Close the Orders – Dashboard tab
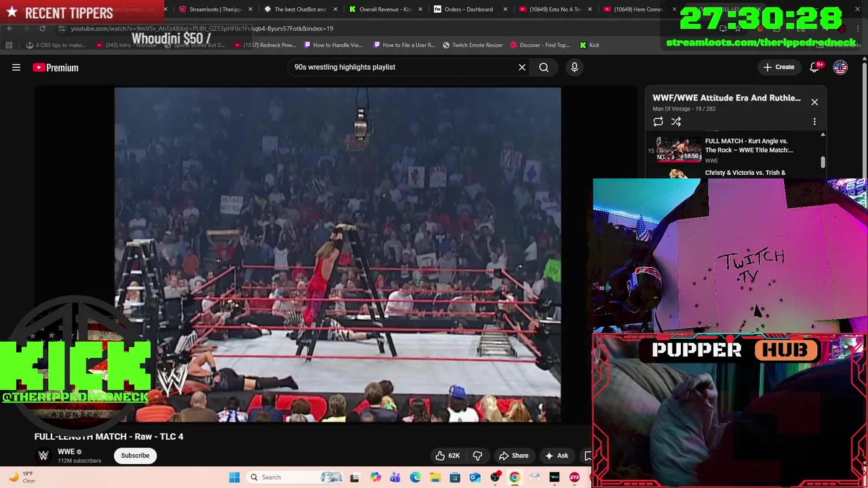Image resolution: width=868 pixels, height=488 pixels. point(505,9)
